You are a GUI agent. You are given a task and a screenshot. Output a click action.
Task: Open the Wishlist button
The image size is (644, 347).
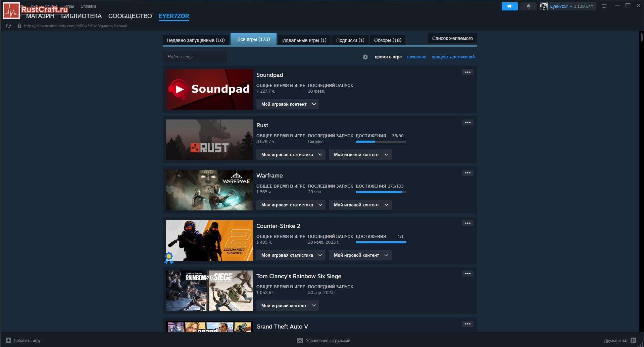coord(452,38)
